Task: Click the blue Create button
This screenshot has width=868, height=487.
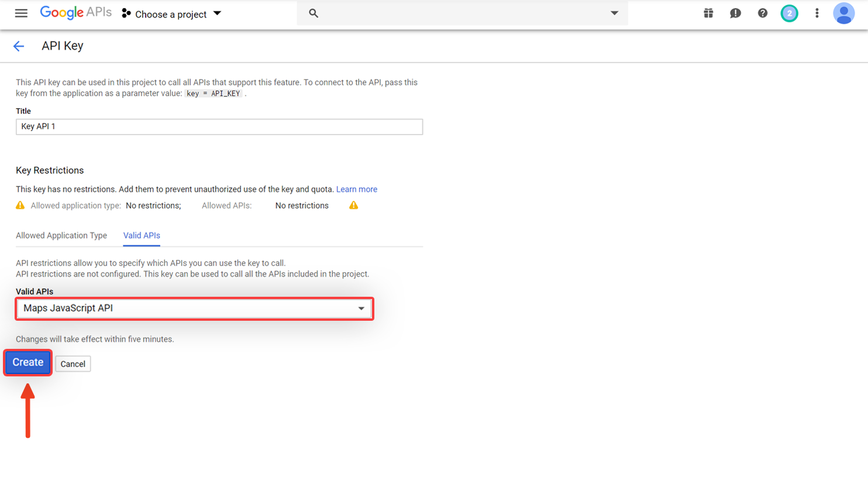Action: [28, 362]
